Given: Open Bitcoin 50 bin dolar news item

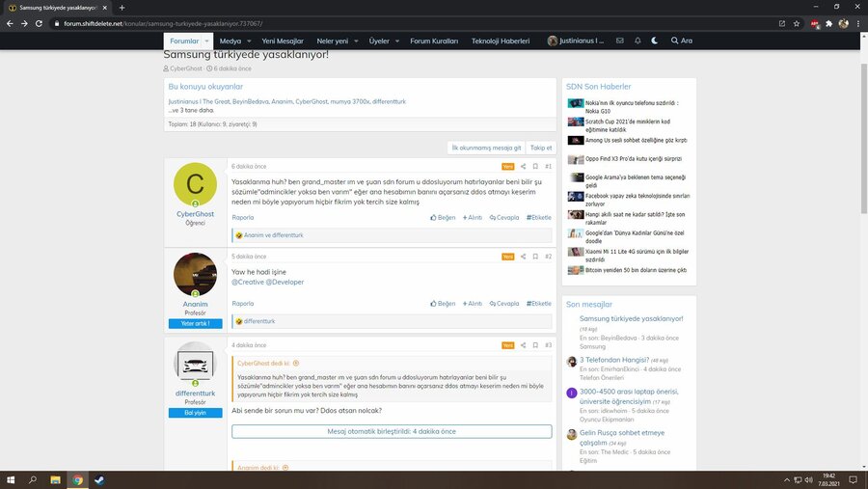Looking at the screenshot, I should pos(636,270).
